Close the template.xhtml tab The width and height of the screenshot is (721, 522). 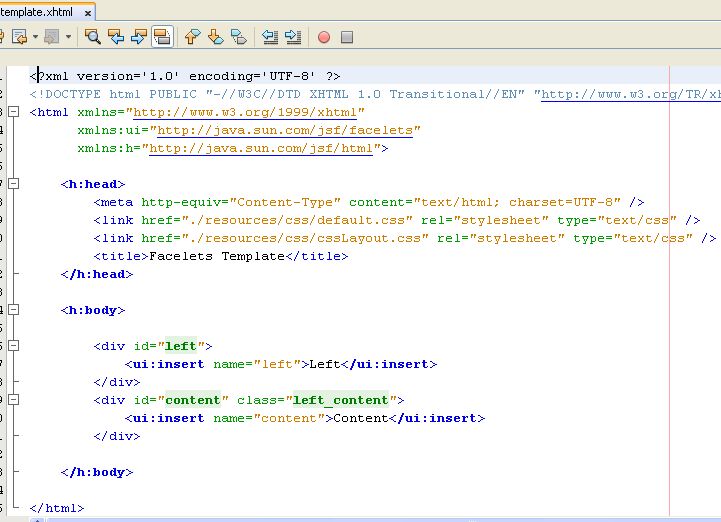[x=87, y=13]
